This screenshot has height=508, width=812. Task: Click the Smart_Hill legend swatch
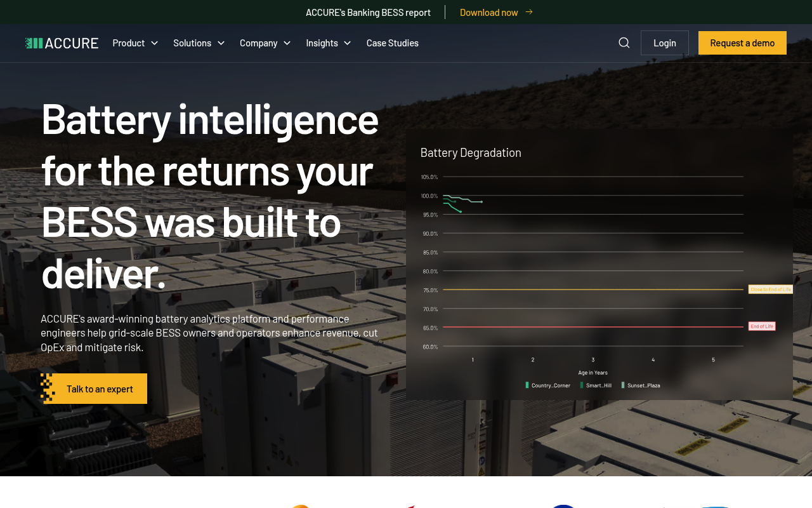tap(582, 385)
